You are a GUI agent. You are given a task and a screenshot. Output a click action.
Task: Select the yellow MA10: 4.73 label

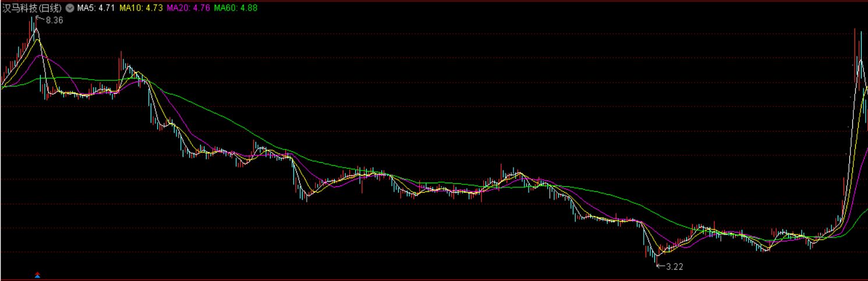point(141,8)
